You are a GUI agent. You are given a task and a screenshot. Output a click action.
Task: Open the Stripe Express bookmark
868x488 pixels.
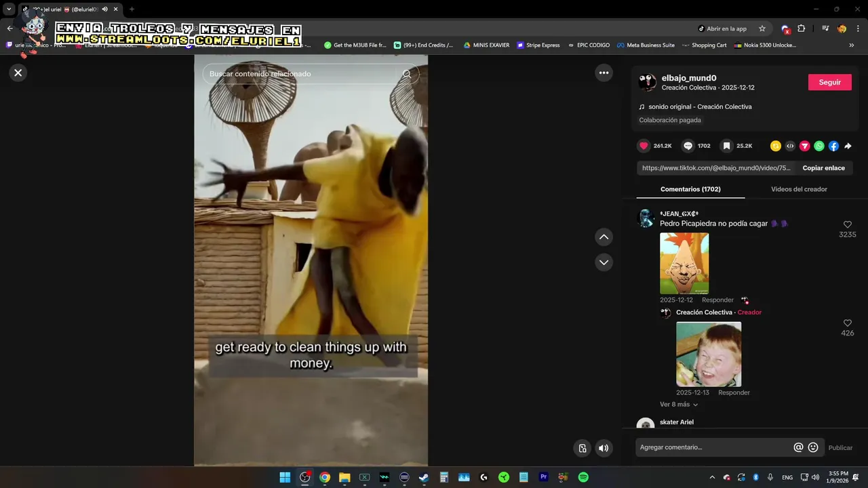538,45
